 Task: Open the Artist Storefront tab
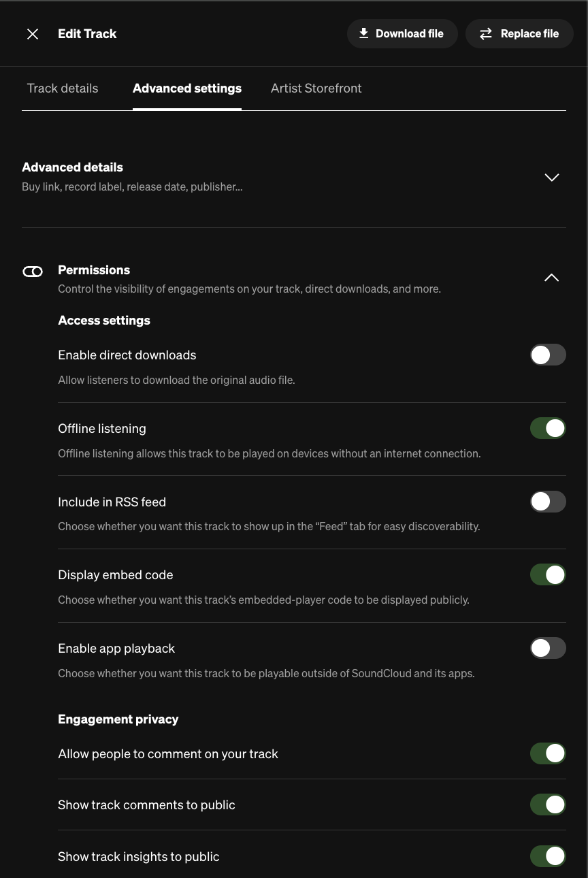click(x=316, y=88)
